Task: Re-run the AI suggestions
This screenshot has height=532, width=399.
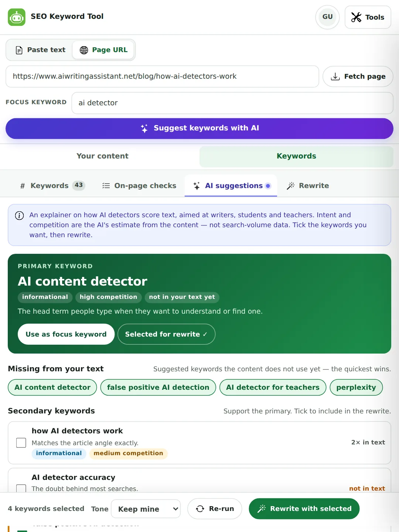Action: [x=215, y=509]
